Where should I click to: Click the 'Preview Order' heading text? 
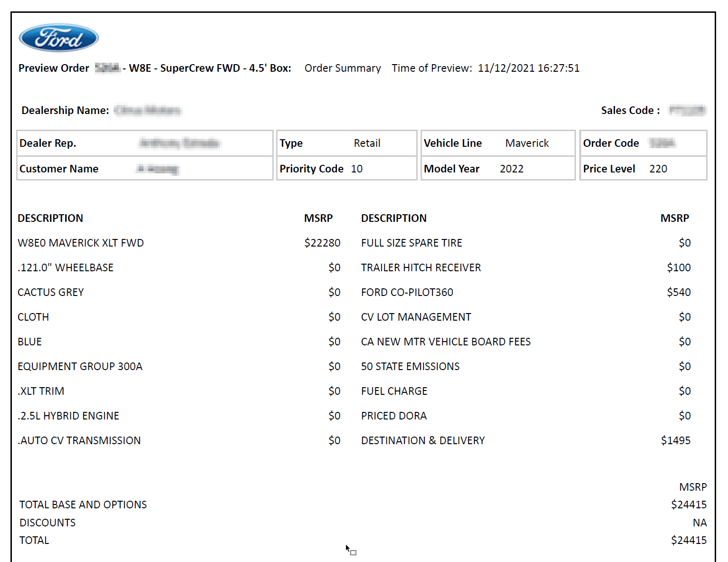pos(54,68)
